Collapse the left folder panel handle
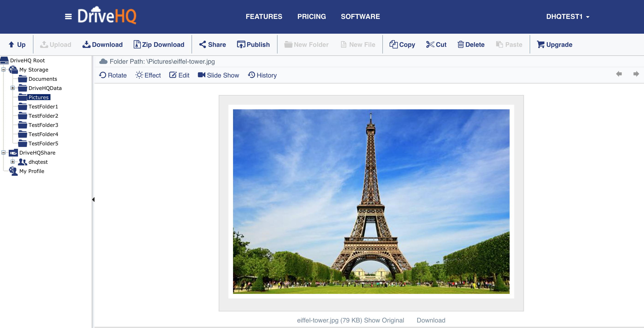 (x=93, y=199)
